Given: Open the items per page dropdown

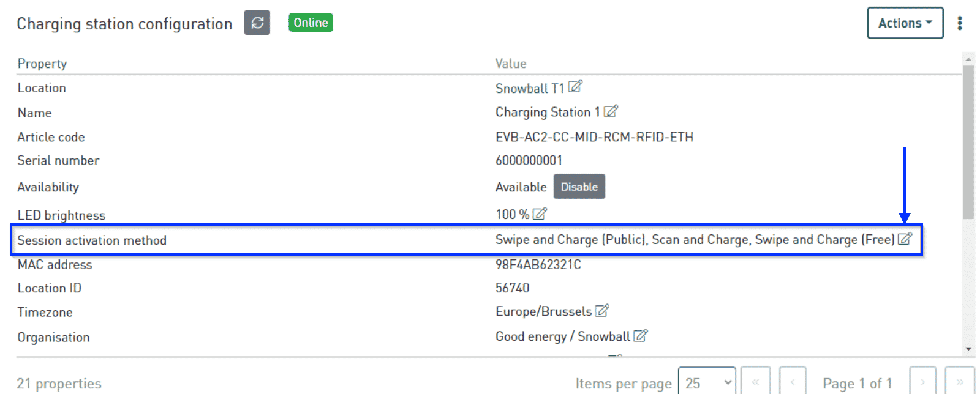Looking at the screenshot, I should click(707, 383).
